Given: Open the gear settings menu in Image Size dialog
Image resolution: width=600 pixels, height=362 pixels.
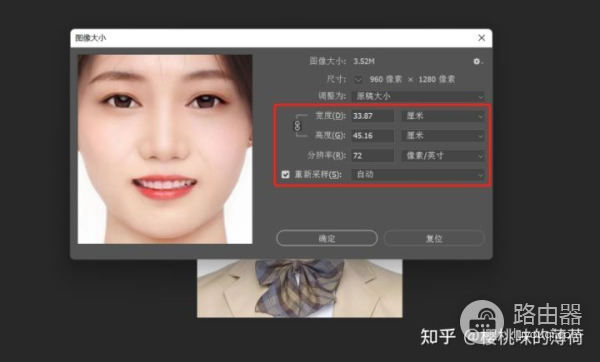Looking at the screenshot, I should click(477, 61).
